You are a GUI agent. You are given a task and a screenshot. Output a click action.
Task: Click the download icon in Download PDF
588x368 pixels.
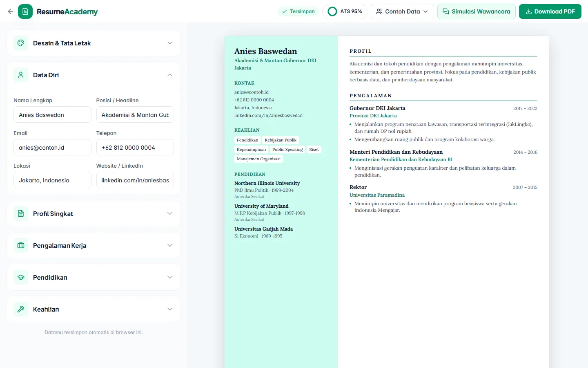(529, 11)
